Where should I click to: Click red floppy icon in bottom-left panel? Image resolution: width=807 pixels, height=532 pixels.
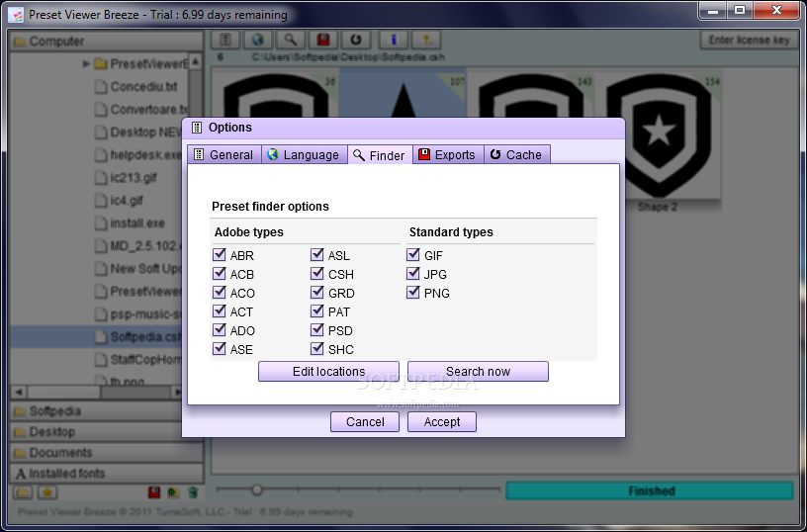(154, 492)
